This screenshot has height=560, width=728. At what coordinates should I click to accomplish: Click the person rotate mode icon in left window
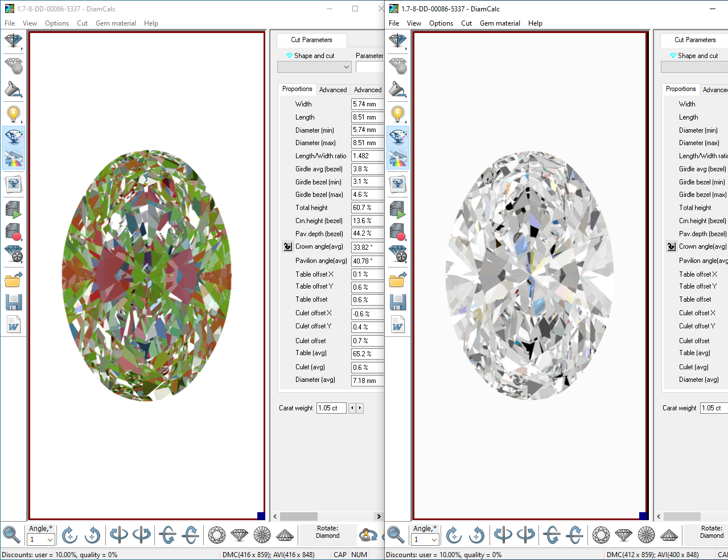(368, 535)
